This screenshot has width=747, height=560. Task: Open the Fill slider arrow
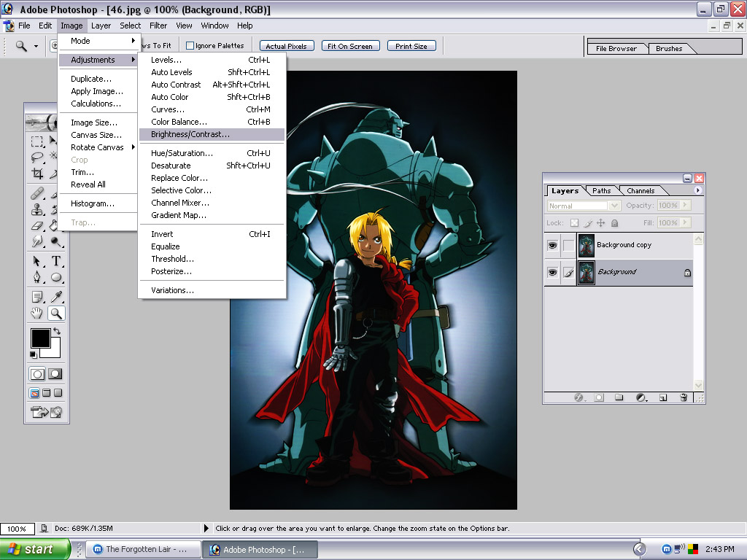tap(685, 222)
